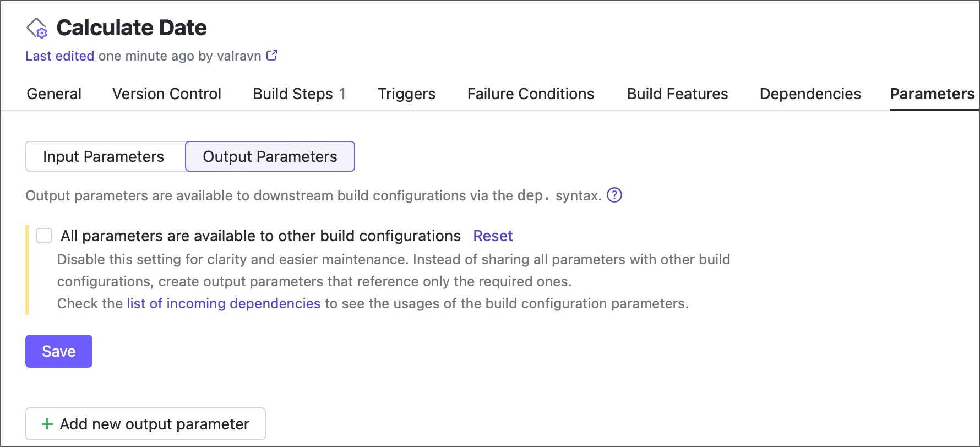The width and height of the screenshot is (980, 447).
Task: Click the green plus icon
Action: pyautogui.click(x=47, y=424)
